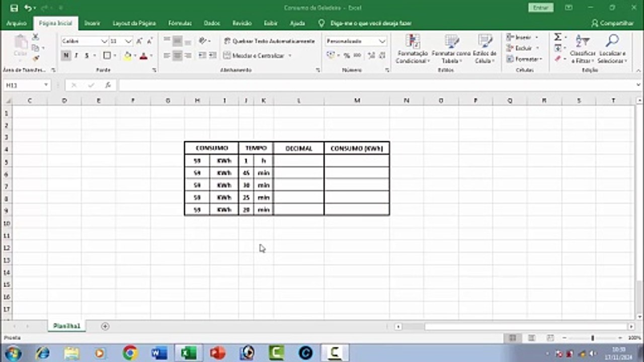This screenshot has height=362, width=644.
Task: Click the AutoSum sigma icon
Action: [x=557, y=37]
